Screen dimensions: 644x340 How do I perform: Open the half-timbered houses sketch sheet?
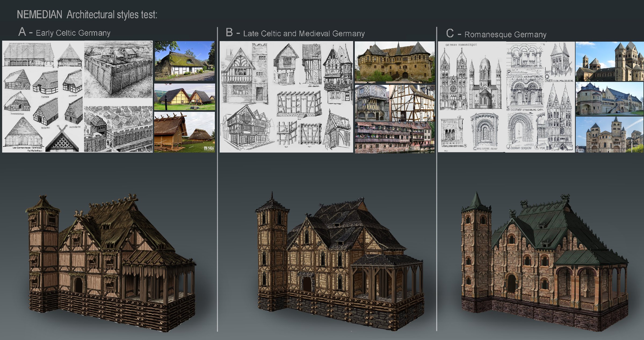(x=286, y=97)
